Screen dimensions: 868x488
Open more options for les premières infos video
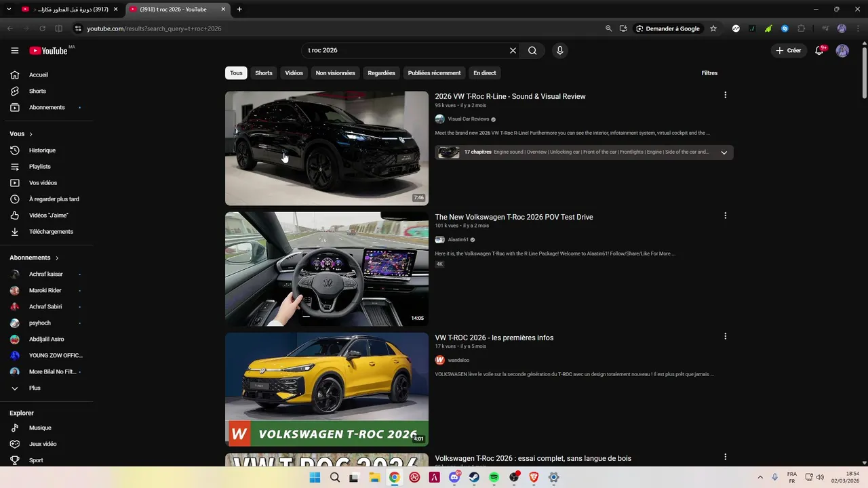[725, 337]
